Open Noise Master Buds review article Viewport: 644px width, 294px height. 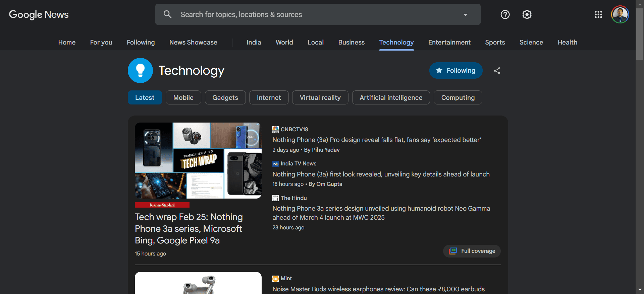coord(378,289)
